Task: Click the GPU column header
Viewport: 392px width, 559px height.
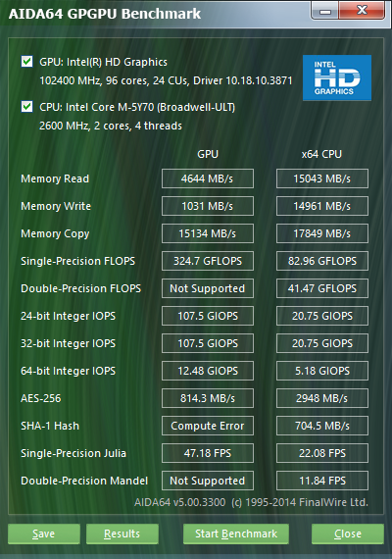Action: coord(208,154)
